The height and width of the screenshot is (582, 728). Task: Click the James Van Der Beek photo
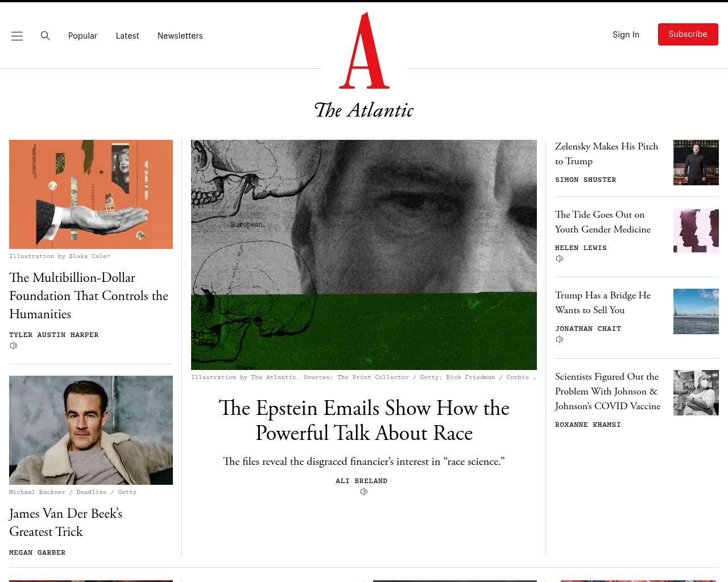click(91, 430)
